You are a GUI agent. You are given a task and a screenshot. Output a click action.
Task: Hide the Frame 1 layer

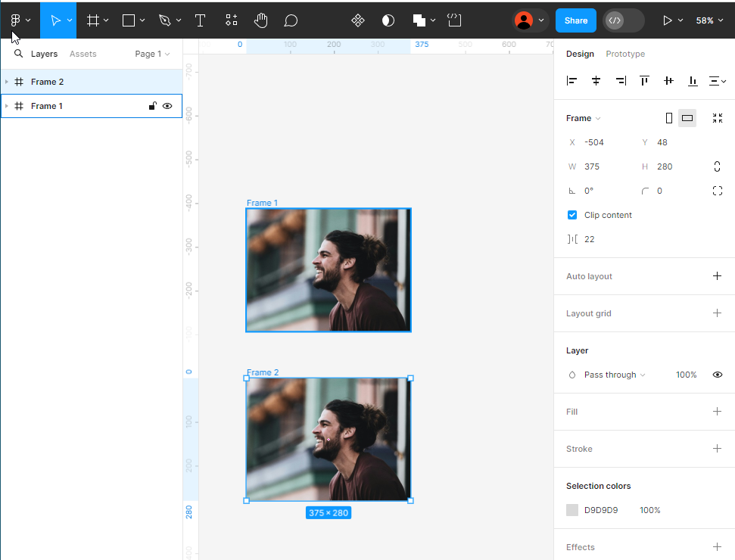167,106
